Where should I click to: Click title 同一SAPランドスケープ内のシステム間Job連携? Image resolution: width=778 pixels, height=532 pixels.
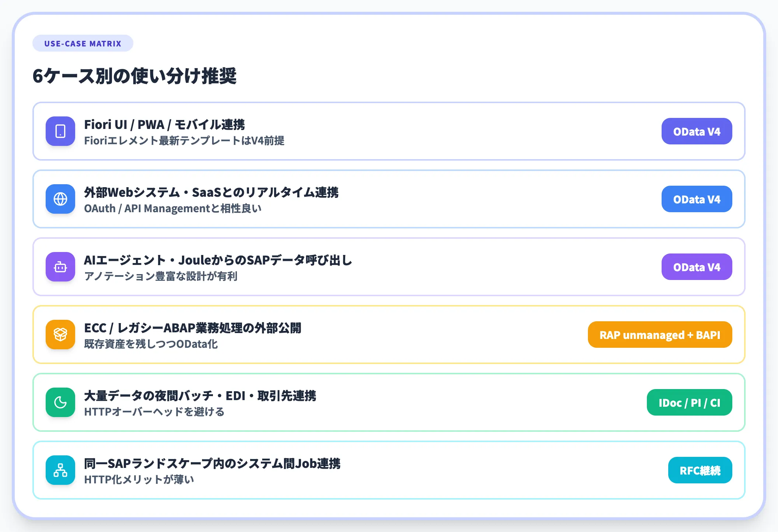click(212, 463)
